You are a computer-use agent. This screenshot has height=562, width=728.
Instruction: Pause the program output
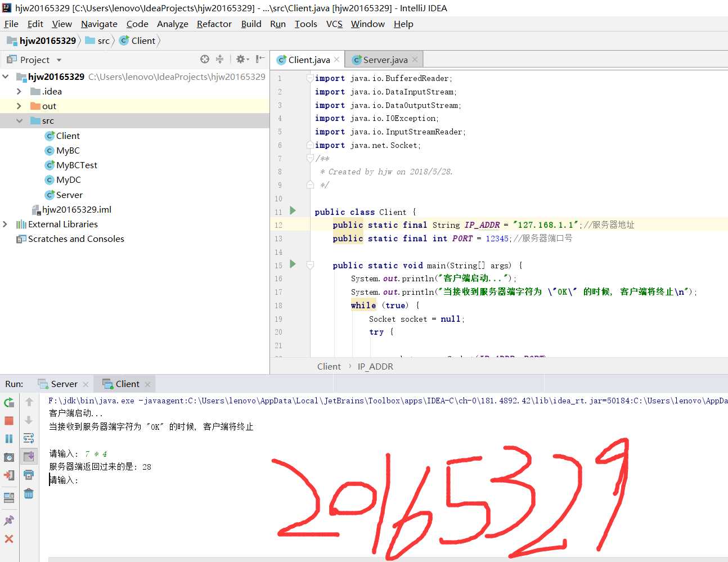pyautogui.click(x=9, y=438)
